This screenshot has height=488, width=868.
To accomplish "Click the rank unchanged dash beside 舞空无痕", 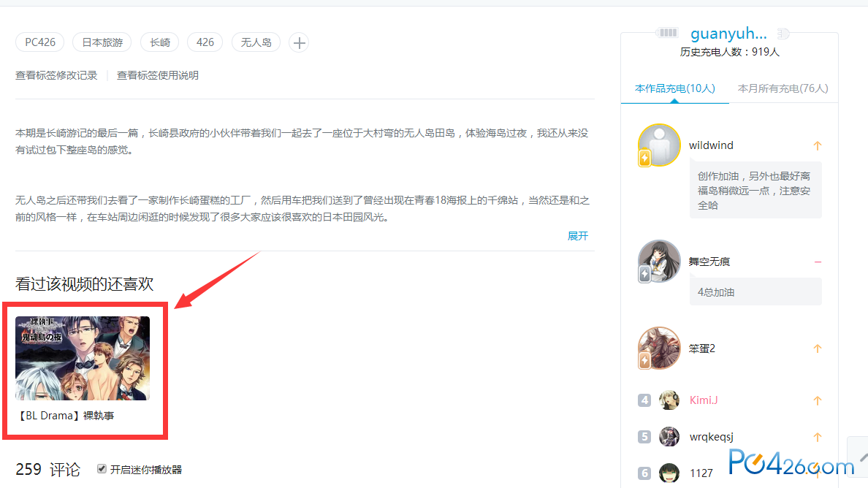I will [x=818, y=262].
